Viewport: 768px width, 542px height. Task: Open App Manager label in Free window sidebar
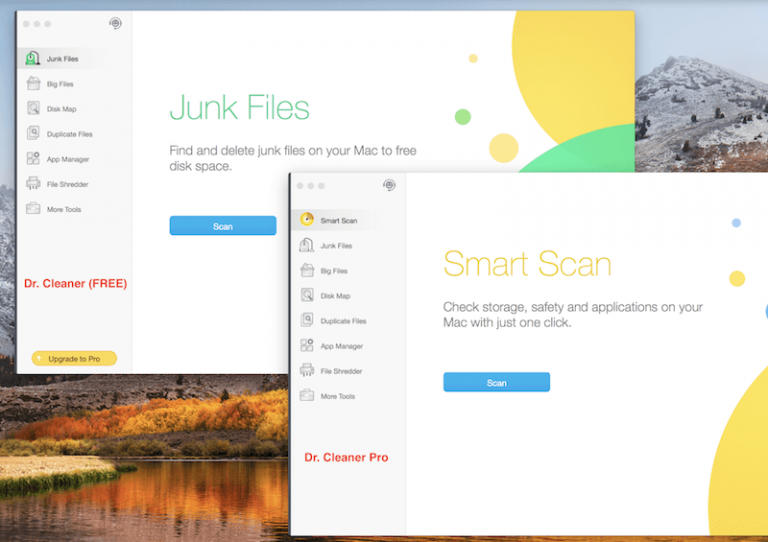pyautogui.click(x=68, y=160)
